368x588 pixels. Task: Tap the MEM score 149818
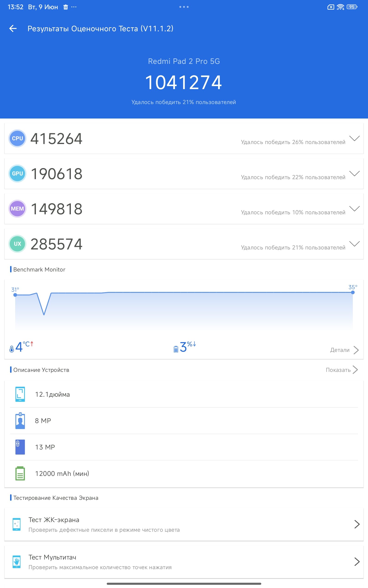57,209
